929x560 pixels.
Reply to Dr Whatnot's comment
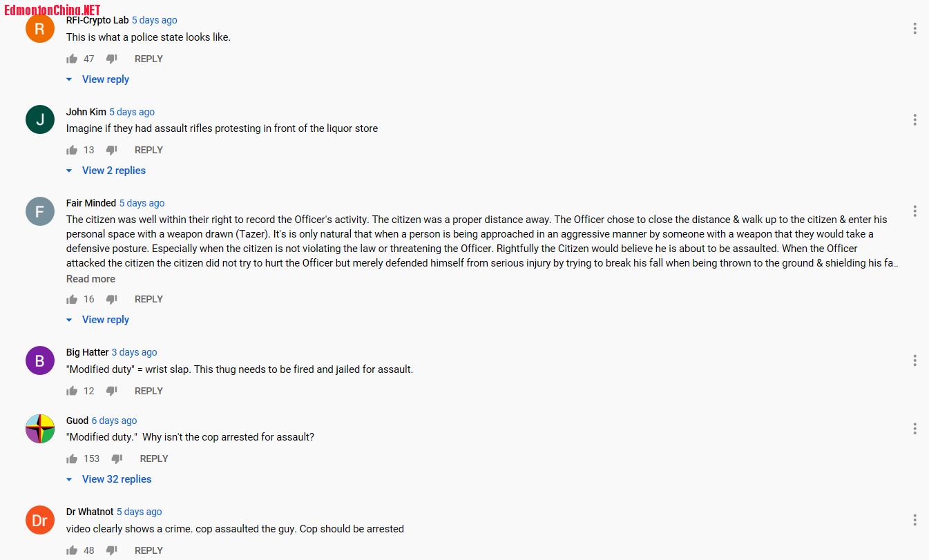(149, 551)
